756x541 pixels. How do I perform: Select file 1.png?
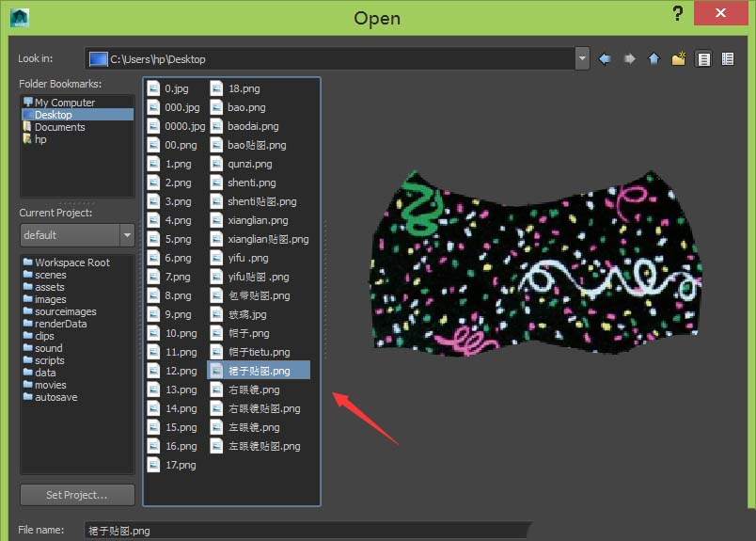click(169, 164)
